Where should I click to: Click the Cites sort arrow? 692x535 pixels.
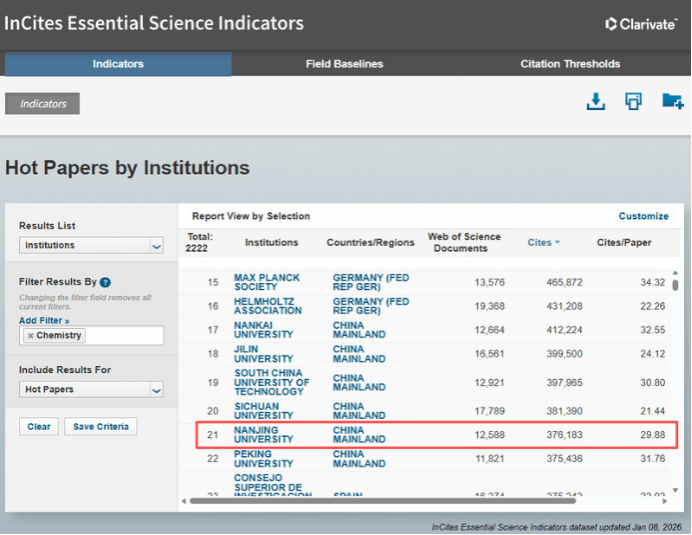tap(557, 243)
